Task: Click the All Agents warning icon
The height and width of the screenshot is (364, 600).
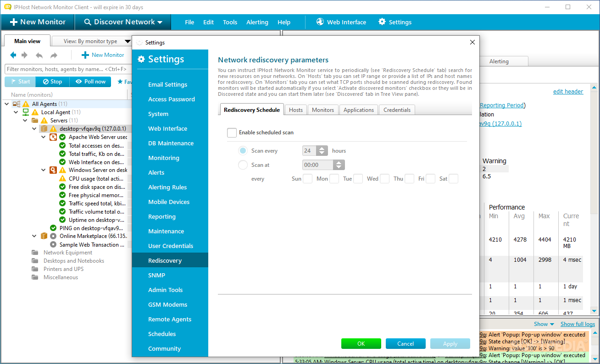Action: tap(26, 104)
